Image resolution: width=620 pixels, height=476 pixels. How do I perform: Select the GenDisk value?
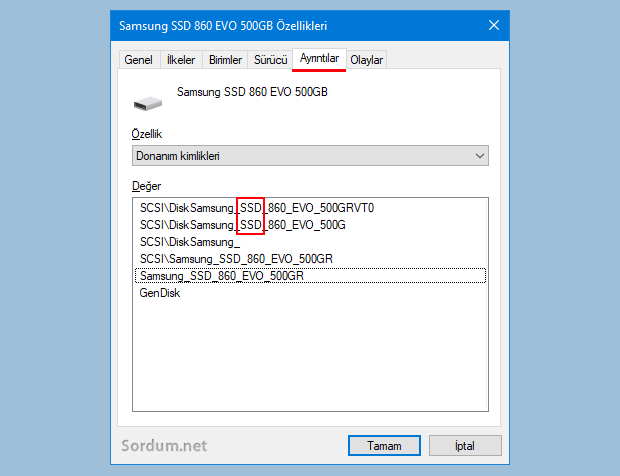point(310,293)
